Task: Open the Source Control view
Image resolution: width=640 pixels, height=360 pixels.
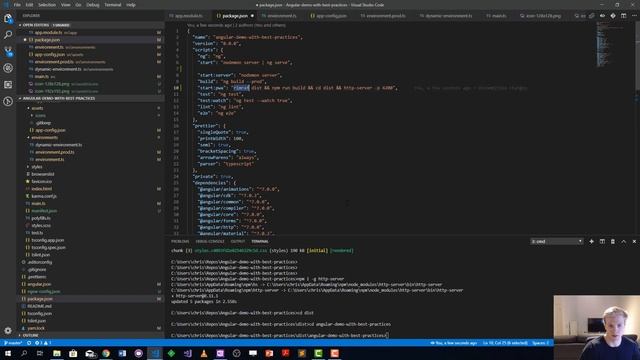Action: [x=8, y=51]
